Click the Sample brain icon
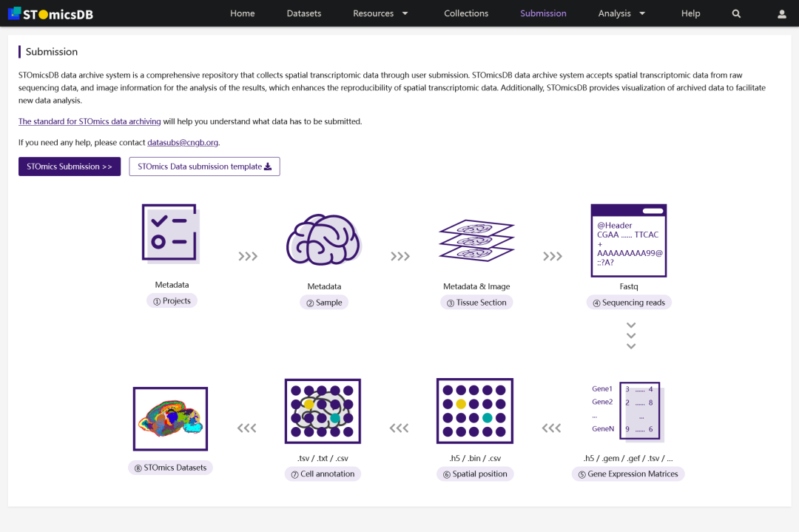This screenshot has width=799, height=532. pyautogui.click(x=324, y=240)
